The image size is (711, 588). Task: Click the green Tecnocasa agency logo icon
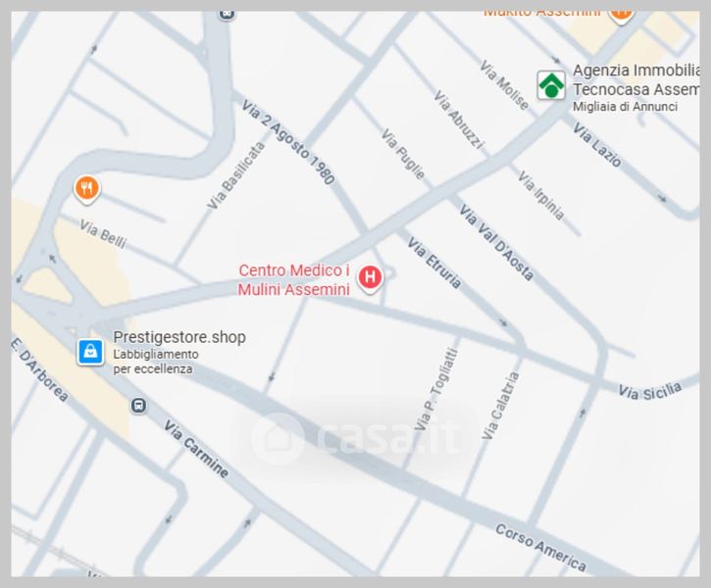click(x=551, y=84)
